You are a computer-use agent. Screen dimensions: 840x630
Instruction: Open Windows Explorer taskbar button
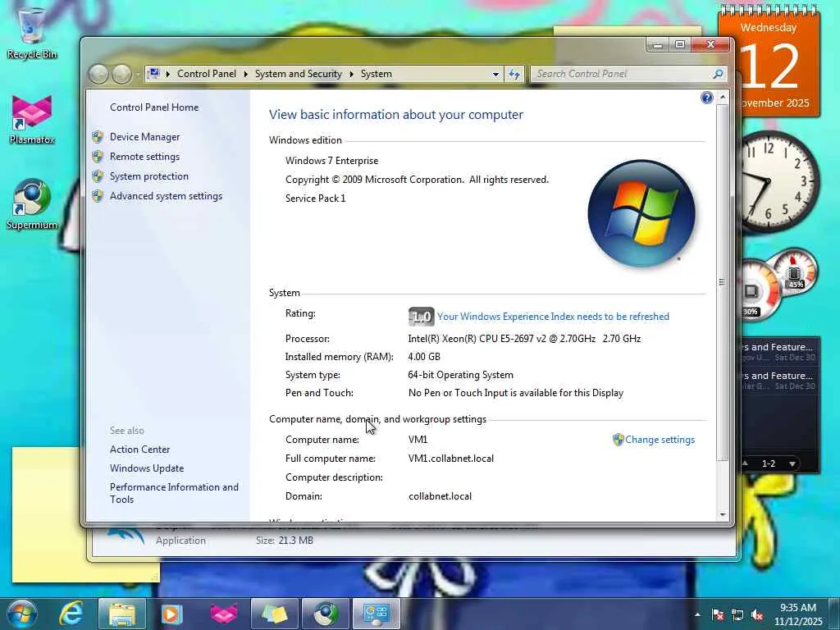point(122,614)
